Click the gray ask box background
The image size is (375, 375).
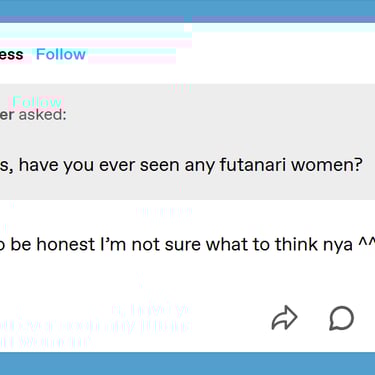click(187, 142)
